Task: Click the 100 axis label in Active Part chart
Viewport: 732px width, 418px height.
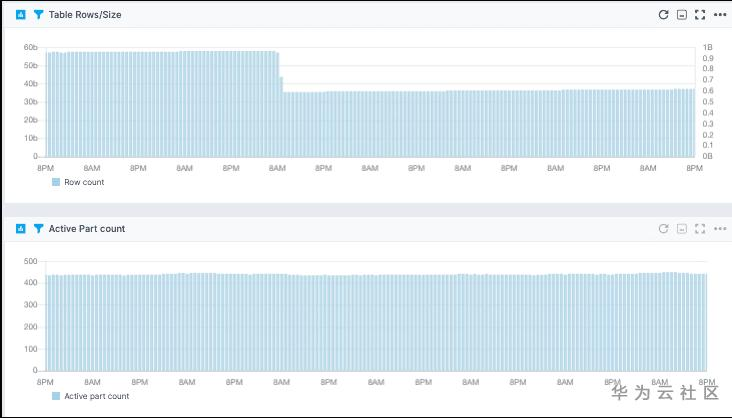Action: click(30, 349)
